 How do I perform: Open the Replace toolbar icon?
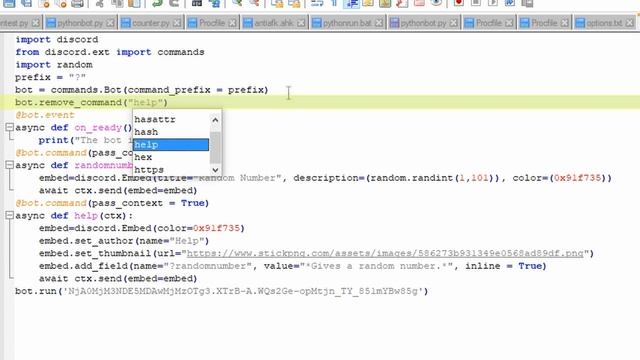(214, 3)
